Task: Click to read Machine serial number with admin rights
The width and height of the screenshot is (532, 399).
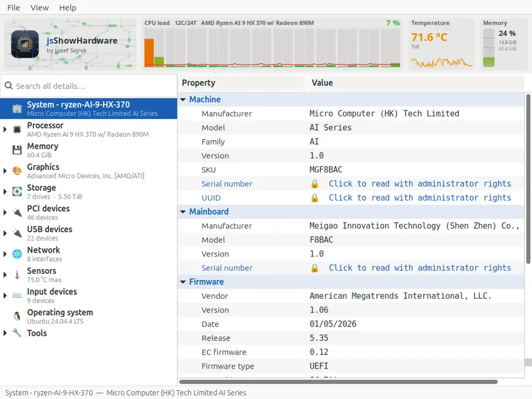Action: point(420,183)
